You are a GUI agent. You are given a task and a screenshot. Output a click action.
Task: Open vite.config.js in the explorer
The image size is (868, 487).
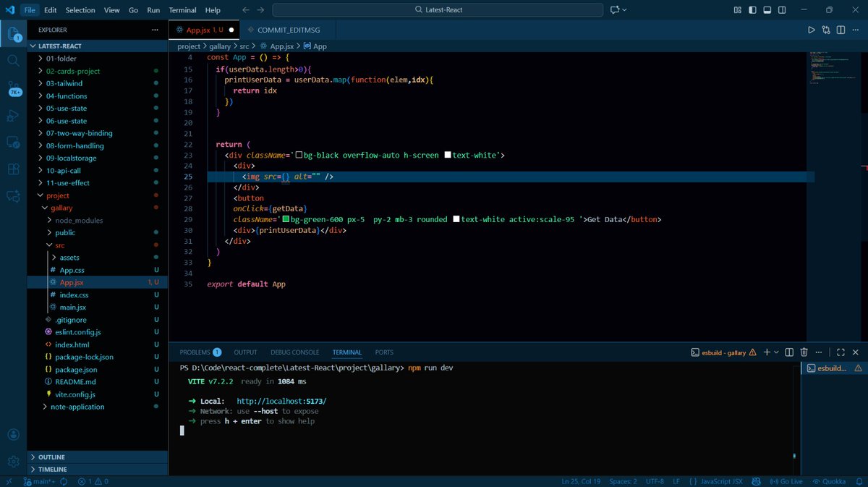[75, 394]
